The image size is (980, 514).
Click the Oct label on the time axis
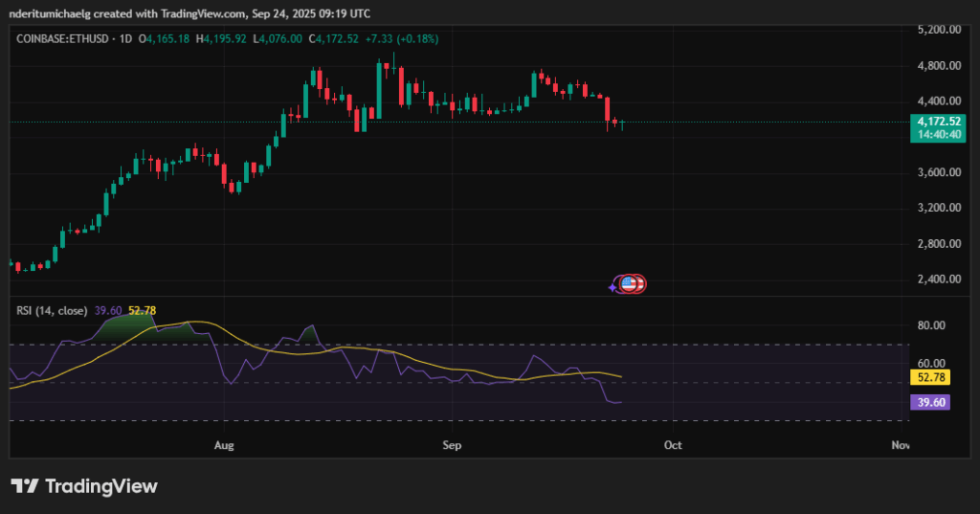[673, 445]
